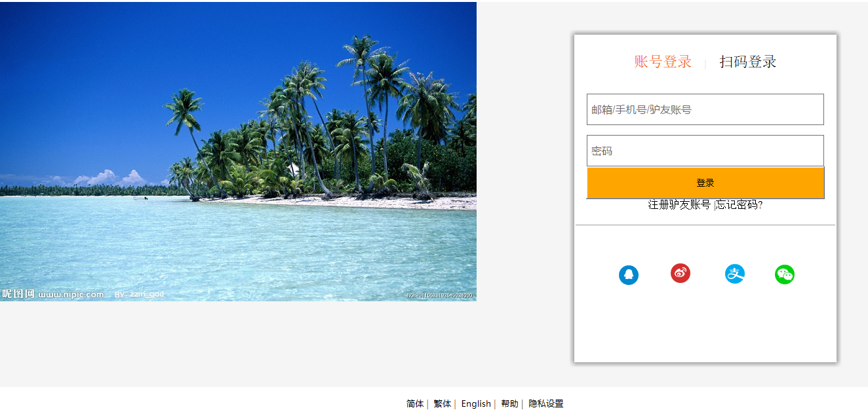The image size is (868, 412).
Task: Open the 扫码登录 tab
Action: (748, 62)
